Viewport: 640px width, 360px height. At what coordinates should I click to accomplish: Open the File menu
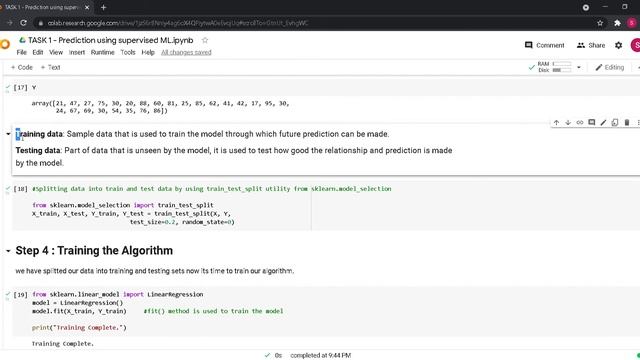point(22,52)
